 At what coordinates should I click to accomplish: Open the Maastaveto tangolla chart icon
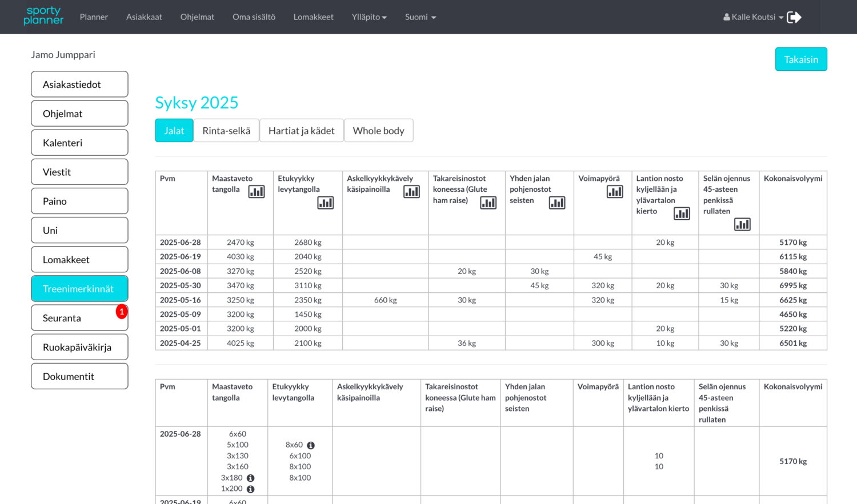(x=257, y=192)
